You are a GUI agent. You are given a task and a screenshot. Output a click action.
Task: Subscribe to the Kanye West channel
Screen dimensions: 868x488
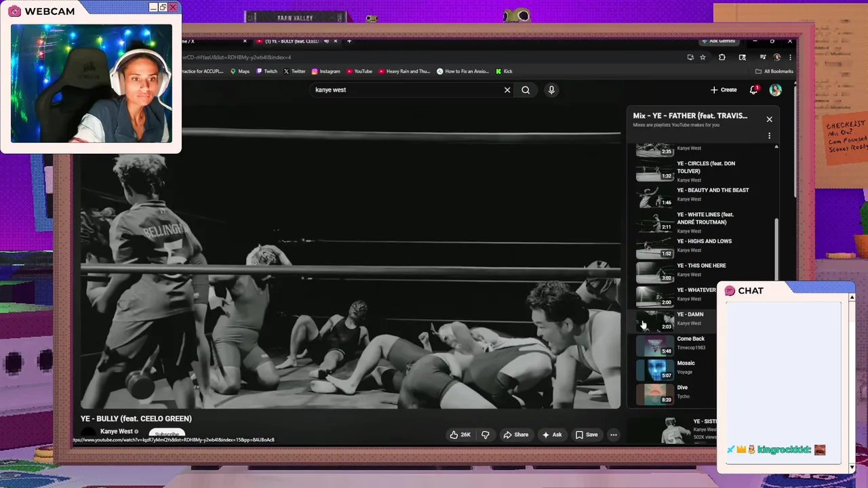167,434
